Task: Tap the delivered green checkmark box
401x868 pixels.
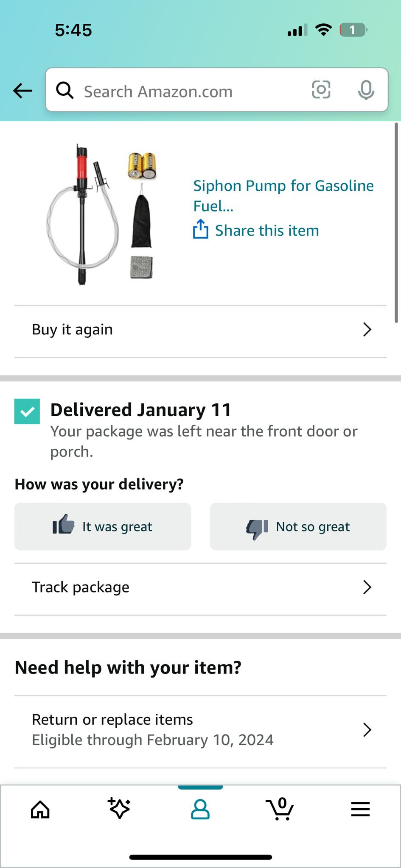Action: tap(27, 411)
